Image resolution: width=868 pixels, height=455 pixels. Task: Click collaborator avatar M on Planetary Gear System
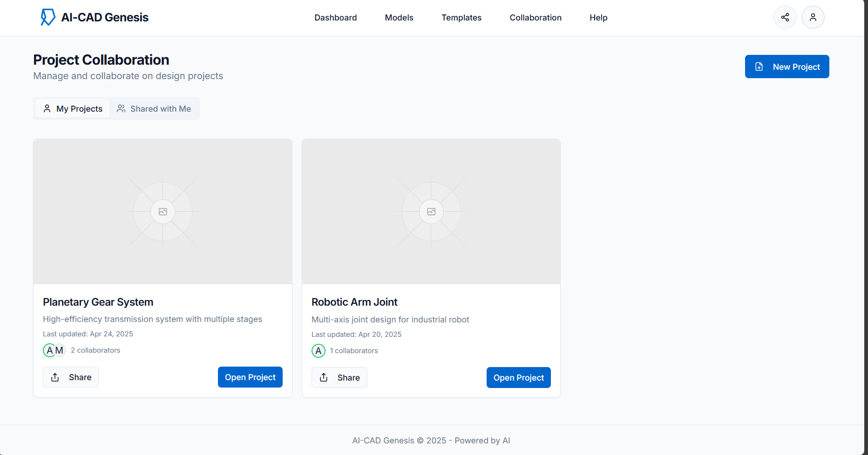[59, 350]
